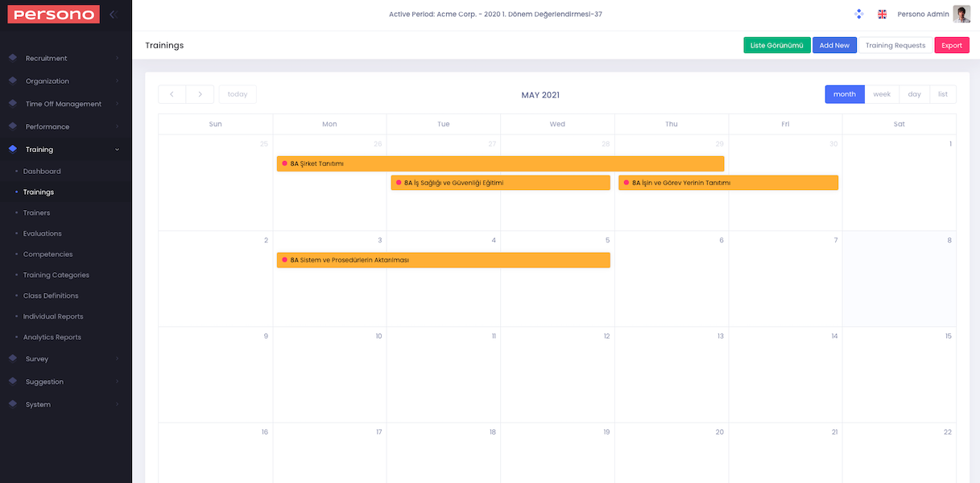Expand the Performance menu chevron
Screen dimensions: 980x483
[117, 126]
